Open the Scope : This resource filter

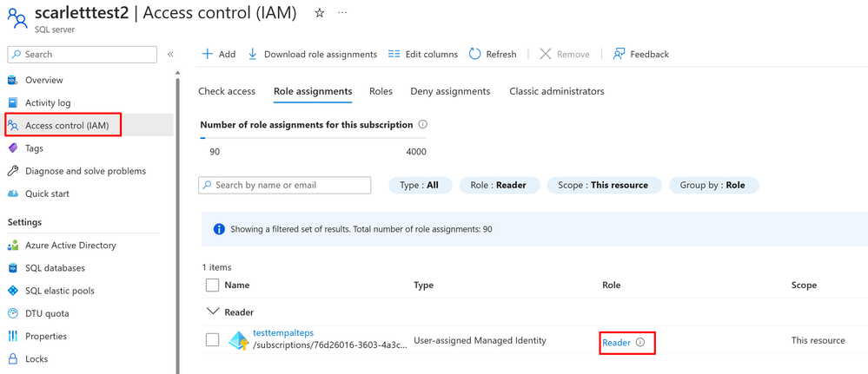(605, 186)
